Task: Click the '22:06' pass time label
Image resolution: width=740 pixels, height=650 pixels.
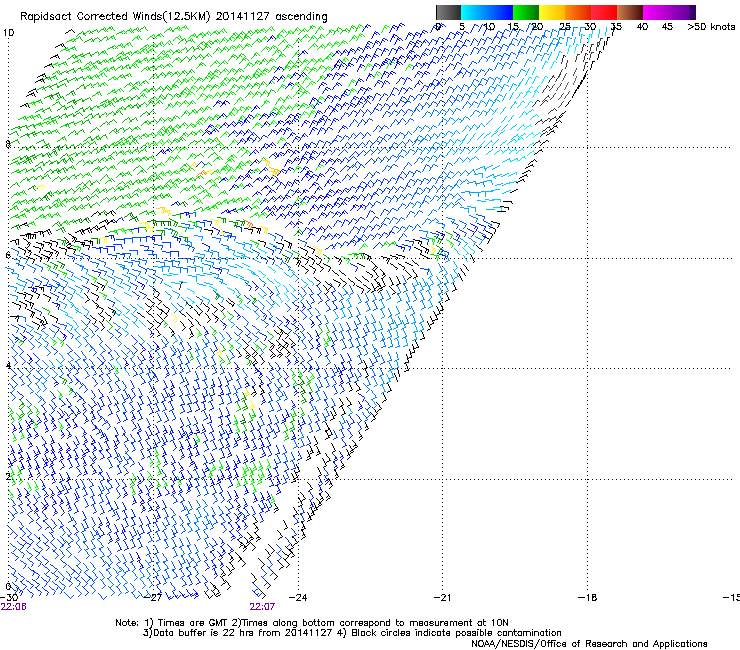Action: [x=13, y=607]
